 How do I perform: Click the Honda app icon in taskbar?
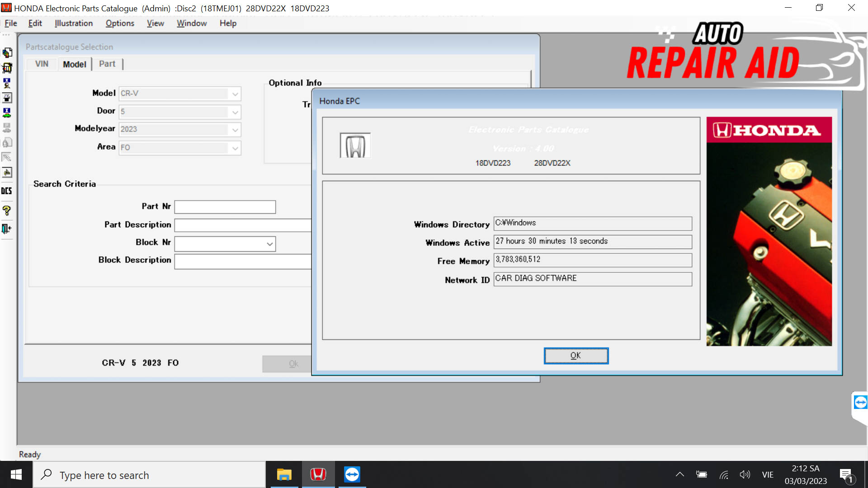click(318, 474)
